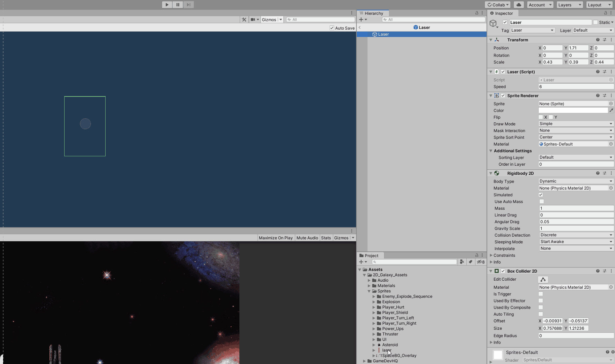
Task: Pause the game with the Pause button
Action: click(178, 5)
